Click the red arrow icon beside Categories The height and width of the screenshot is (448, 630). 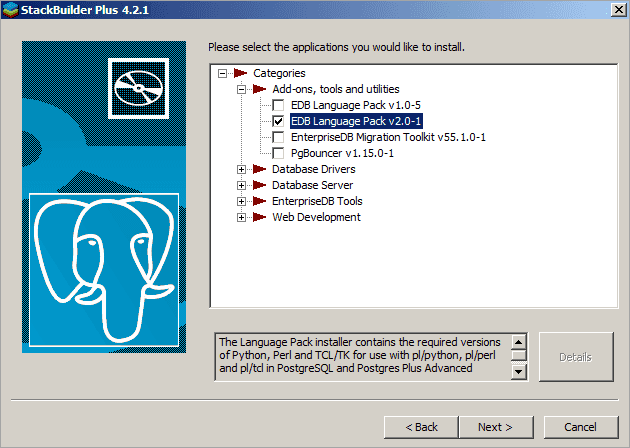[240, 73]
